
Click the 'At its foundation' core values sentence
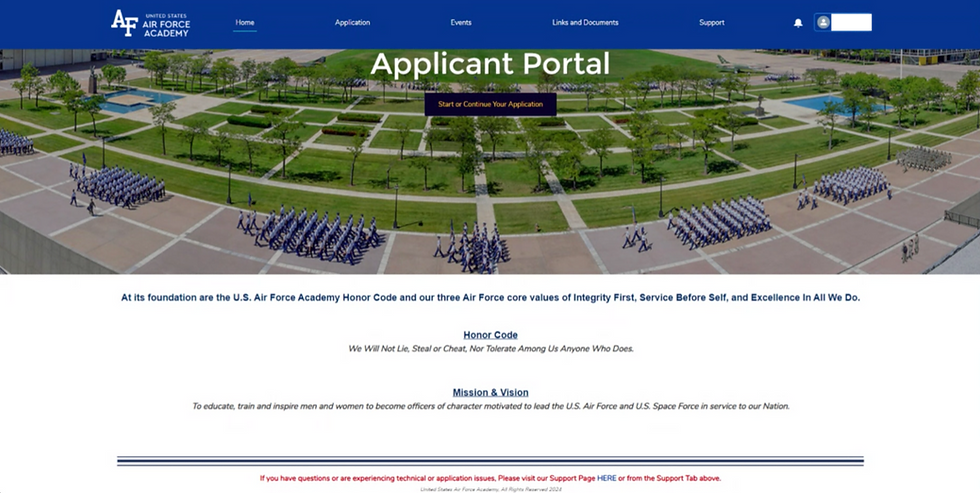coord(491,297)
